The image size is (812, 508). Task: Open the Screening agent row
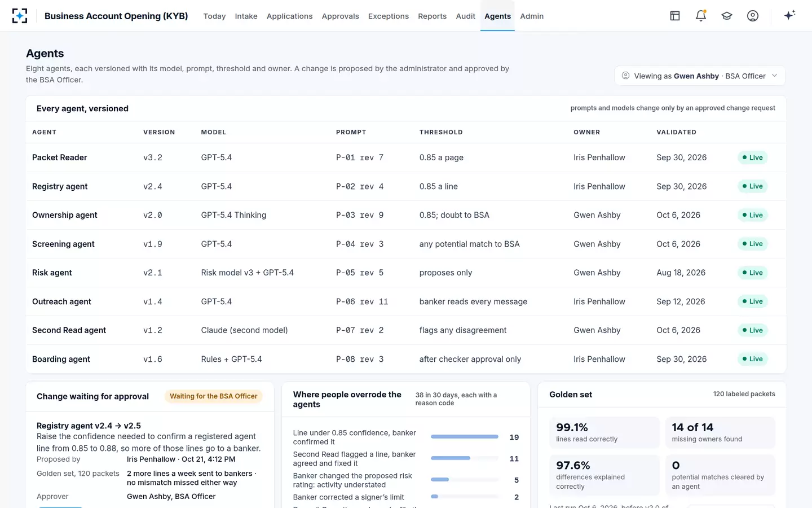(x=406, y=244)
